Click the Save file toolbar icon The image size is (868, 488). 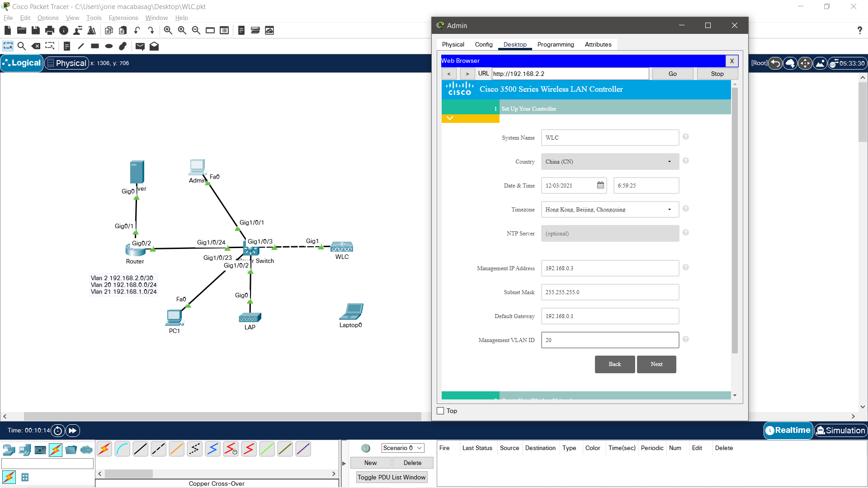(x=36, y=30)
